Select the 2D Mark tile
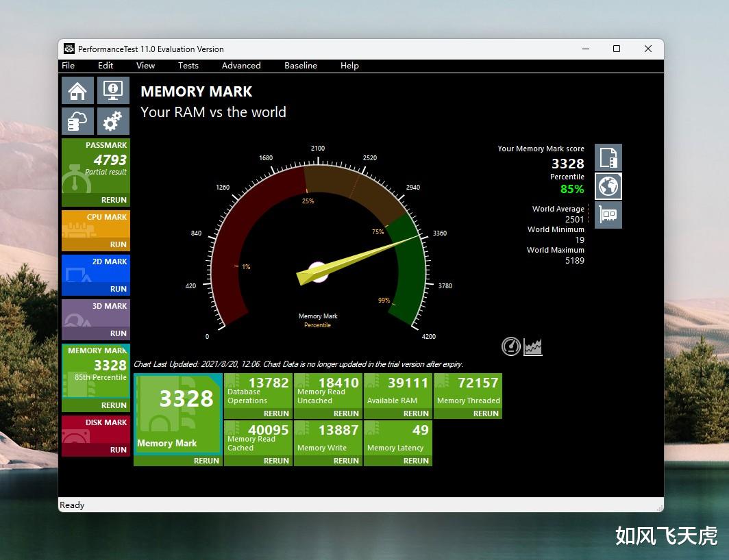Viewport: 729px width, 560px height. (x=96, y=269)
